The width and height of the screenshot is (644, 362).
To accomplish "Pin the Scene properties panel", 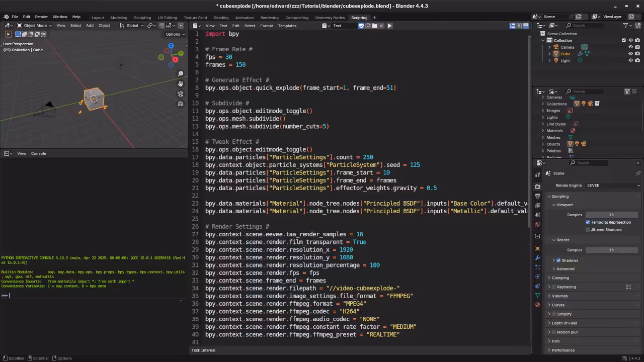I will tap(638, 173).
